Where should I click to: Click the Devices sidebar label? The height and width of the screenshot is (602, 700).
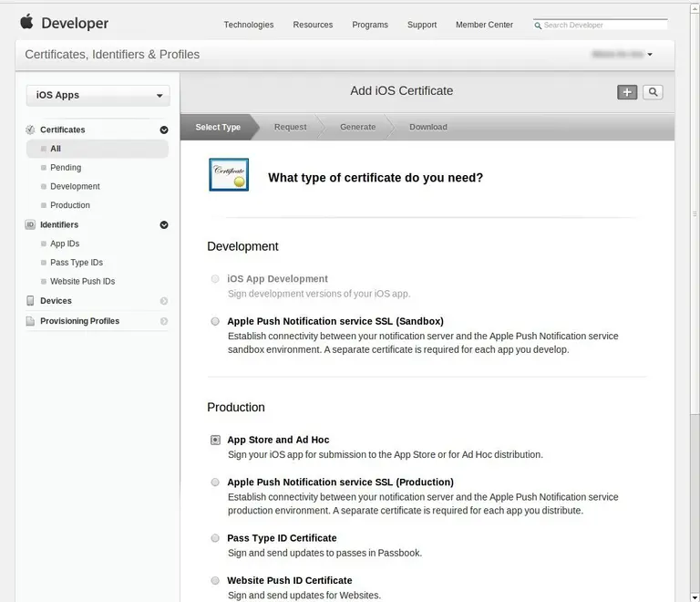56,301
